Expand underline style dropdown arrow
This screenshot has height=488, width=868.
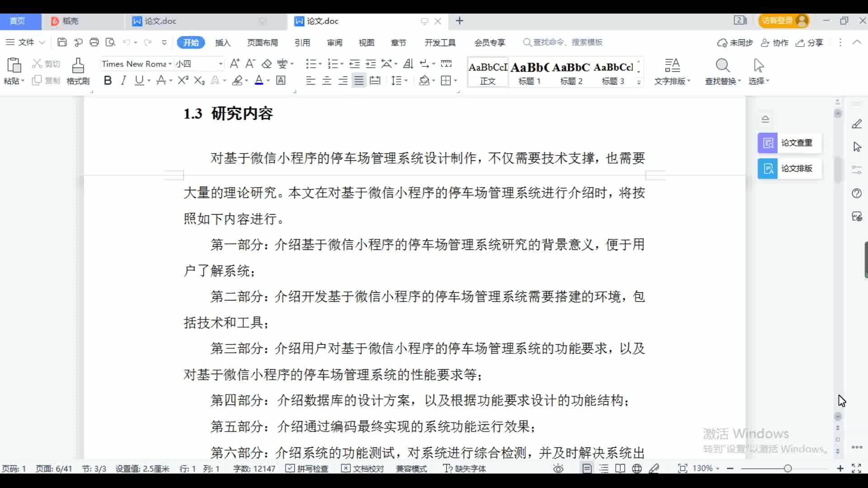coord(149,81)
